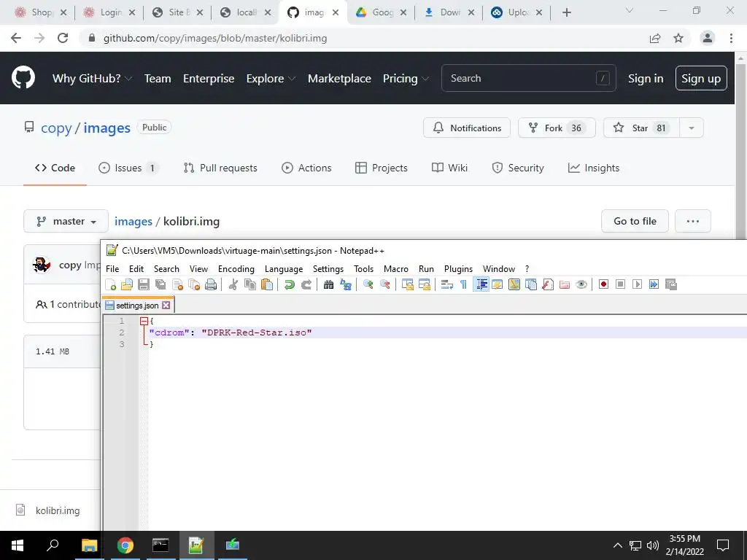Click the taskbar volume icon

pos(652,545)
